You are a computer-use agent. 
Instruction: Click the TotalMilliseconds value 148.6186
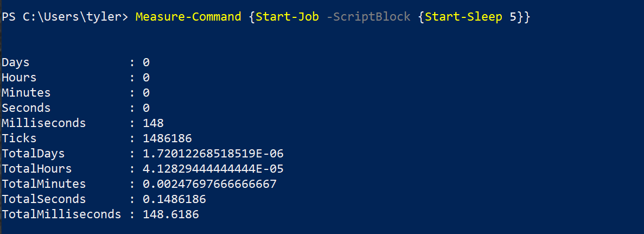coord(171,214)
